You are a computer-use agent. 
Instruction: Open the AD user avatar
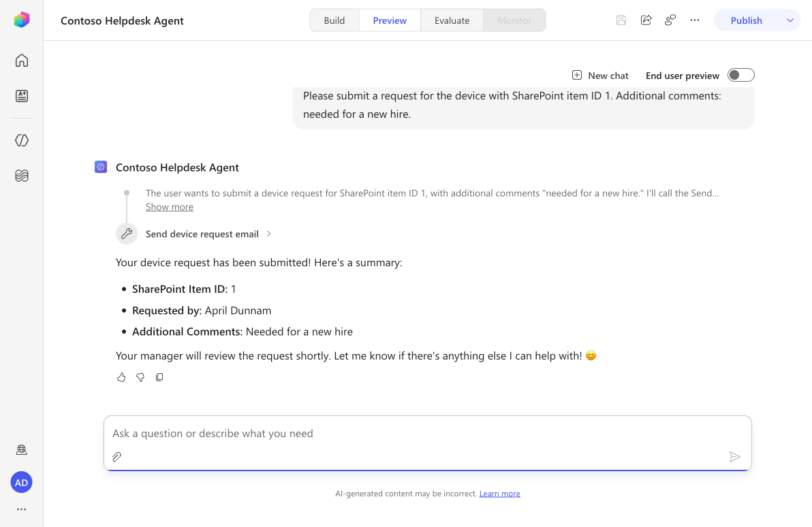[x=21, y=483]
